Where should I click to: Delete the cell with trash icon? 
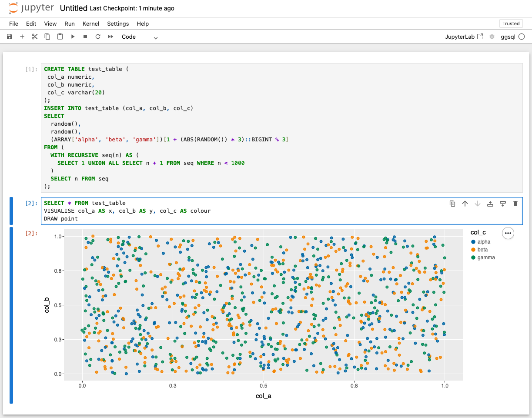(515, 204)
